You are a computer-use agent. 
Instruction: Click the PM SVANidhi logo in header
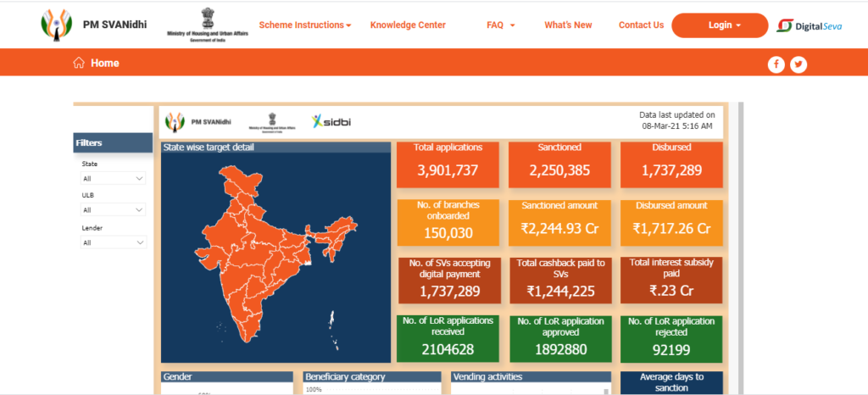57,25
